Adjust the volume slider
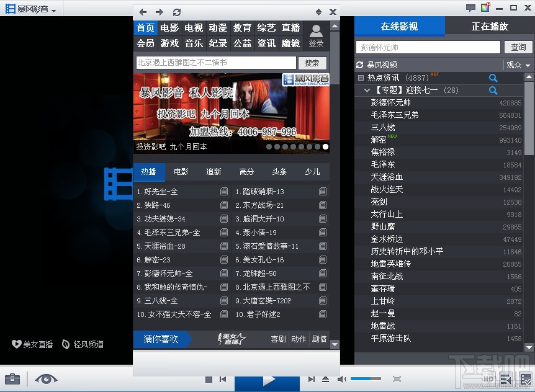Screen dimensions: 535x392 [366, 379]
